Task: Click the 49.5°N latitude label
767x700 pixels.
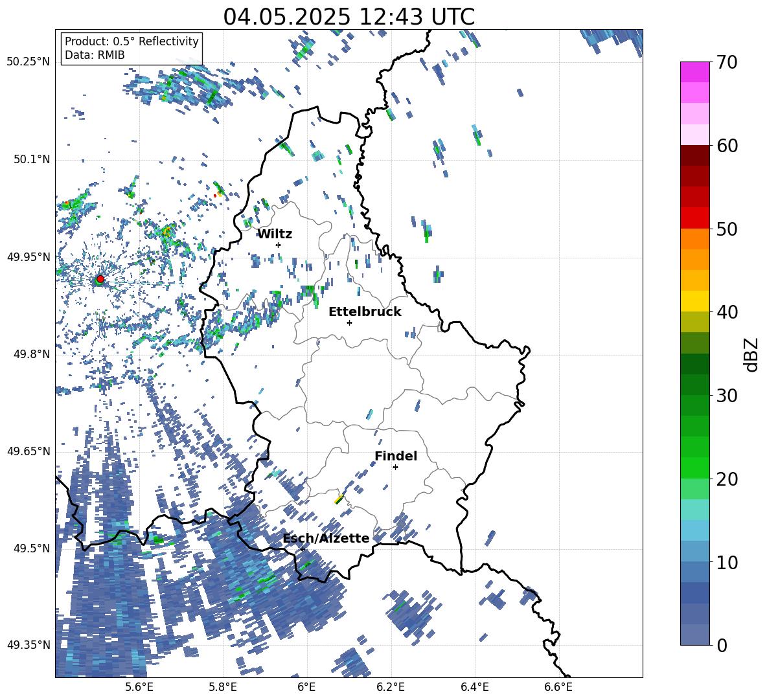Action: (32, 548)
